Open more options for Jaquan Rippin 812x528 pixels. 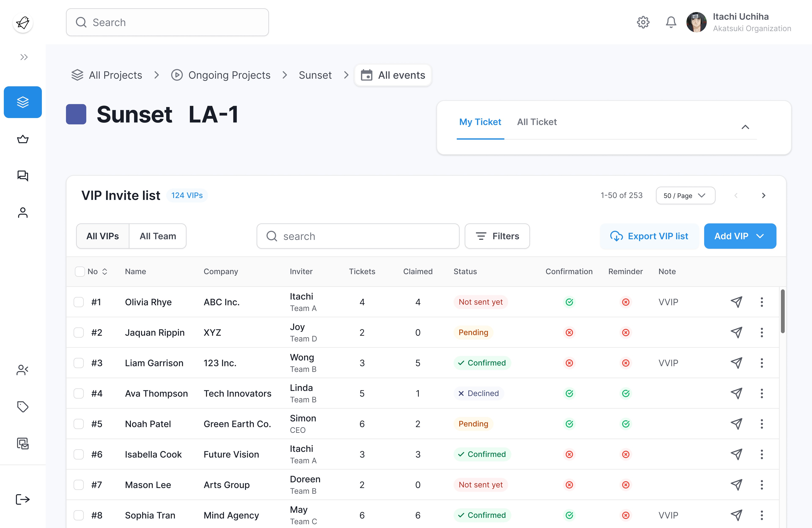coord(761,332)
